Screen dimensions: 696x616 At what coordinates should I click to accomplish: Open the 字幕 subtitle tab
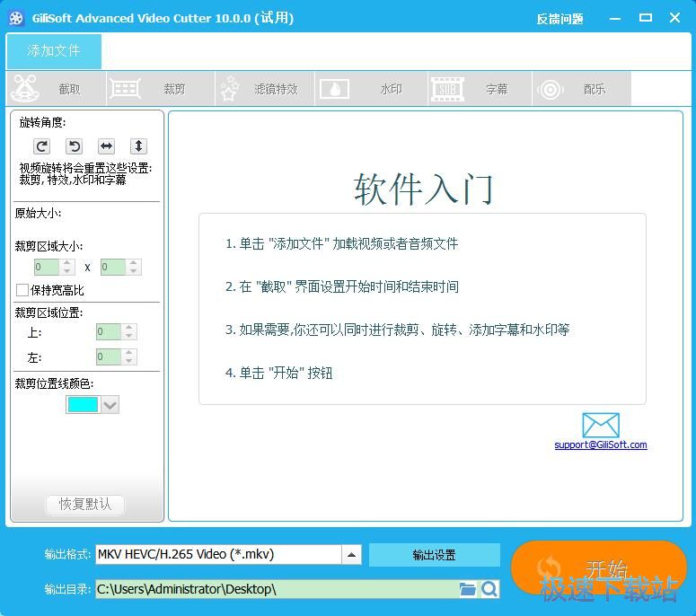480,89
